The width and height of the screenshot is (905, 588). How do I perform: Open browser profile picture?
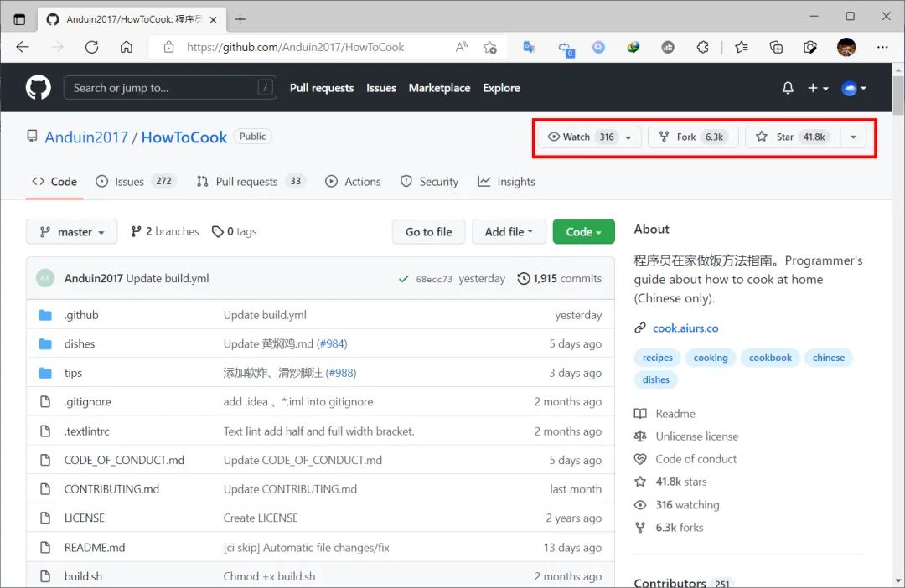pos(846,47)
